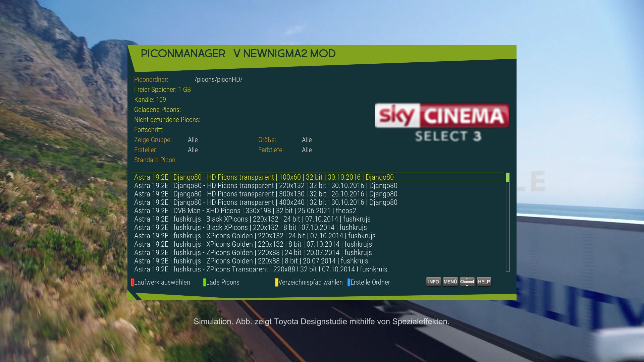The height and width of the screenshot is (362, 644).
Task: Click blue key marker for Erstelle Ordner
Action: pos(348,282)
